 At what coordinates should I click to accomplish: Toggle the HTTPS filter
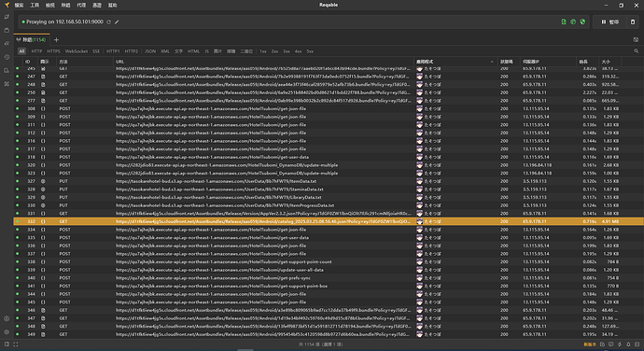tap(53, 51)
